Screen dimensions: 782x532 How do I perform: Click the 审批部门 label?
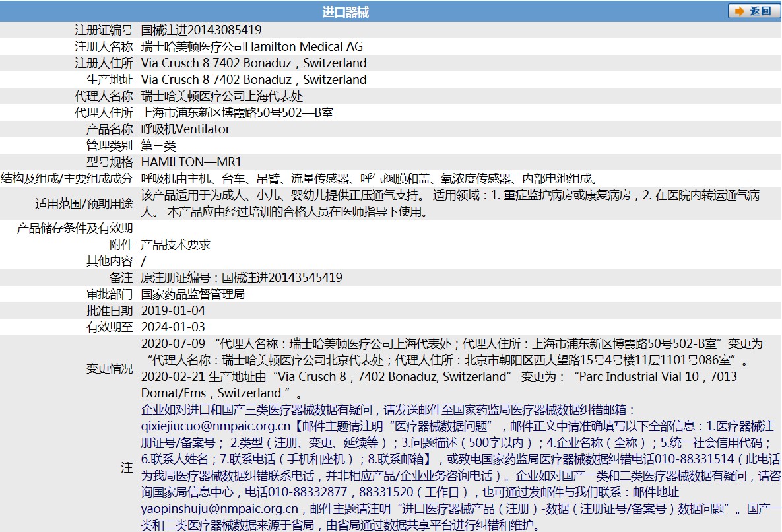(x=110, y=294)
